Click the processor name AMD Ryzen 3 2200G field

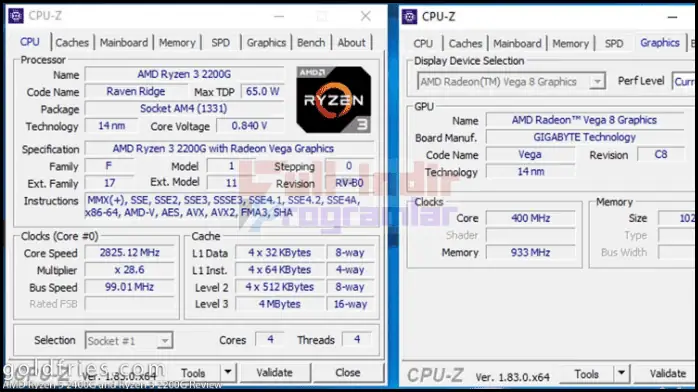click(x=184, y=74)
